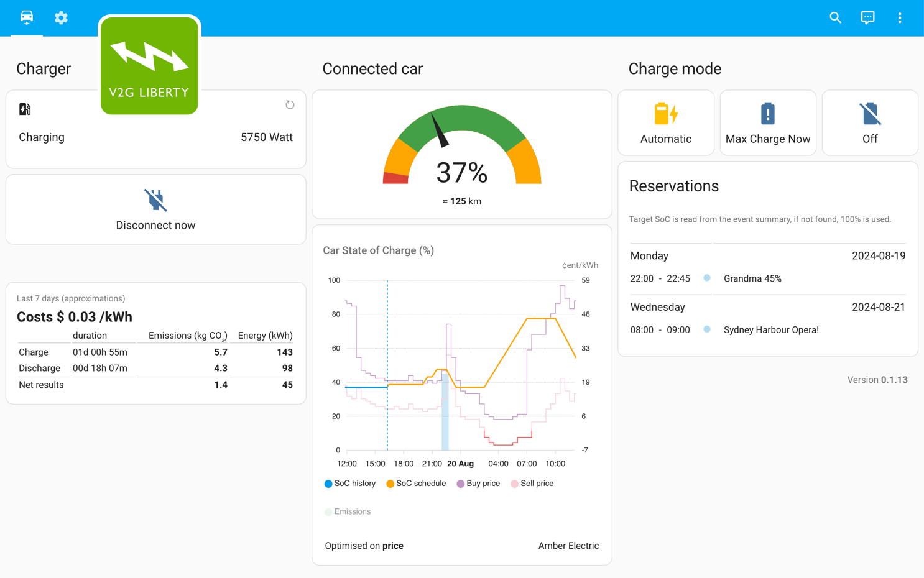This screenshot has height=578, width=924.
Task: Click the Emissions (kg CO2) column header
Action: (x=188, y=336)
